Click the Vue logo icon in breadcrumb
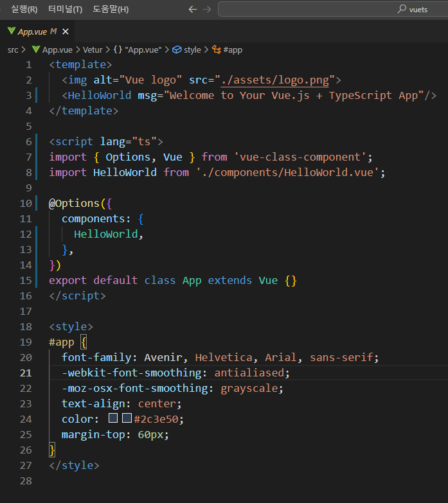448x503 pixels. (36, 49)
